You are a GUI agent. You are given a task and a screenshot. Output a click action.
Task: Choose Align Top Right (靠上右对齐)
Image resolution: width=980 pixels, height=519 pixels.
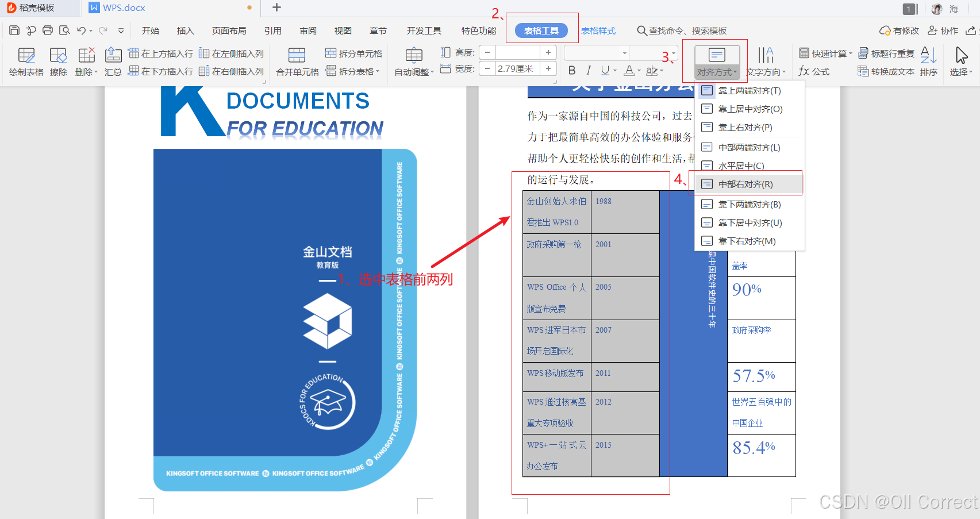(750, 127)
